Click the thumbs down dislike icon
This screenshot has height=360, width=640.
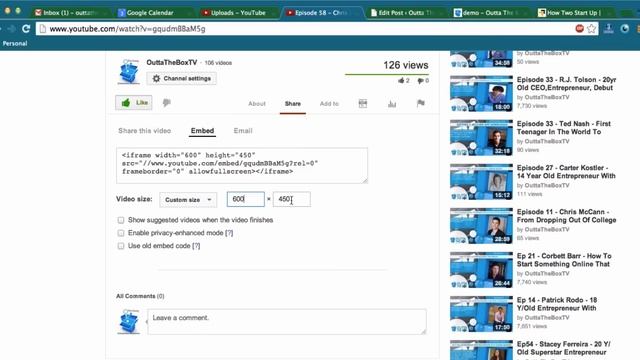tap(166, 102)
